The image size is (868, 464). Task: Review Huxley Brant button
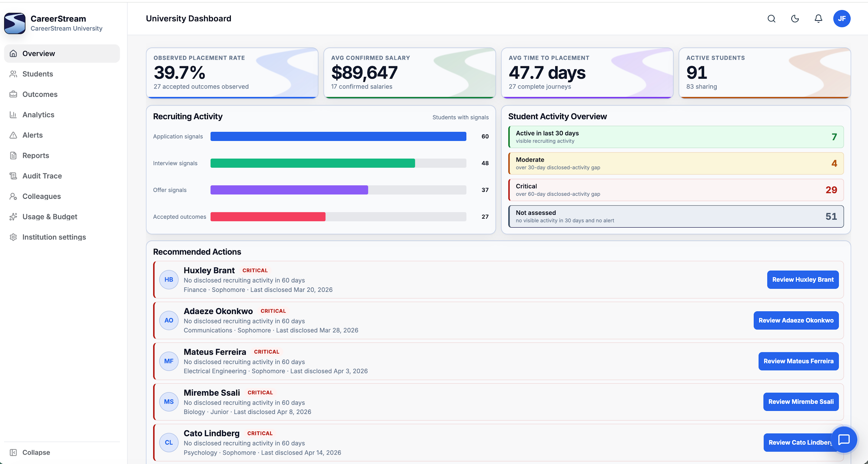803,280
